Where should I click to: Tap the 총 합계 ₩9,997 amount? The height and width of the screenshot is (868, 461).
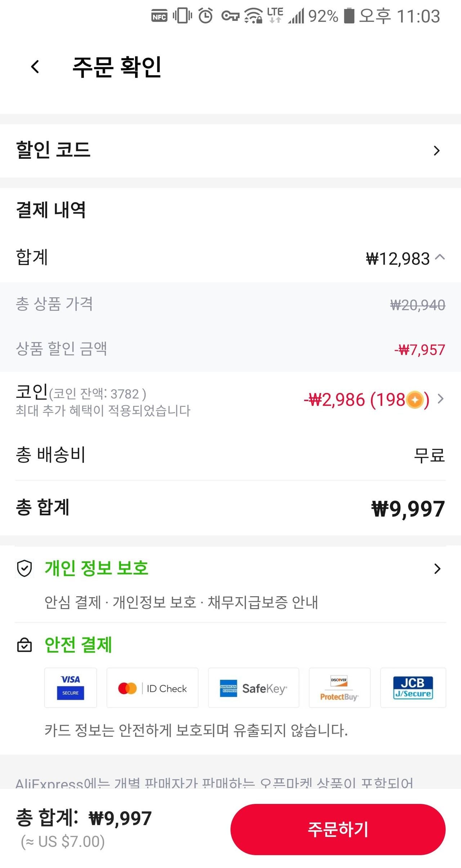click(x=408, y=509)
